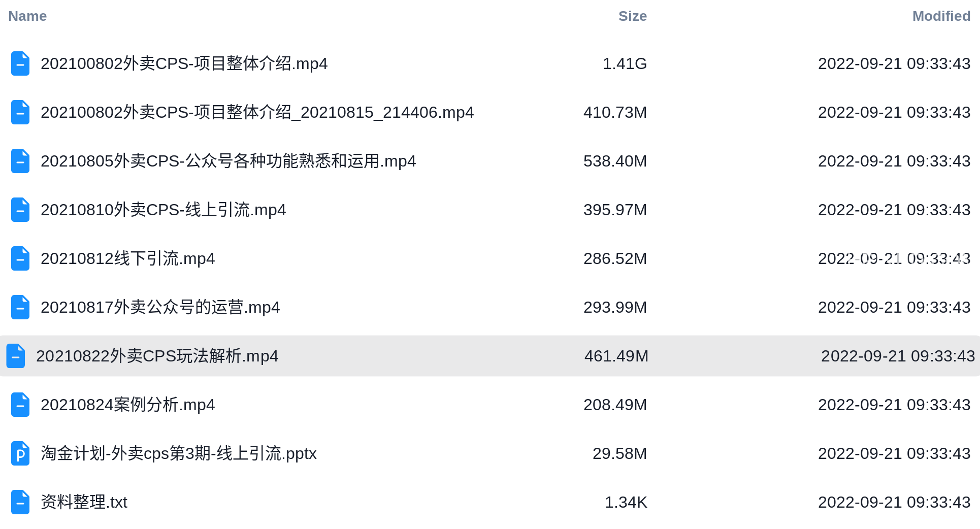Click the highlighted 20210822外卖CPS玩法解析 file icon

(x=16, y=356)
